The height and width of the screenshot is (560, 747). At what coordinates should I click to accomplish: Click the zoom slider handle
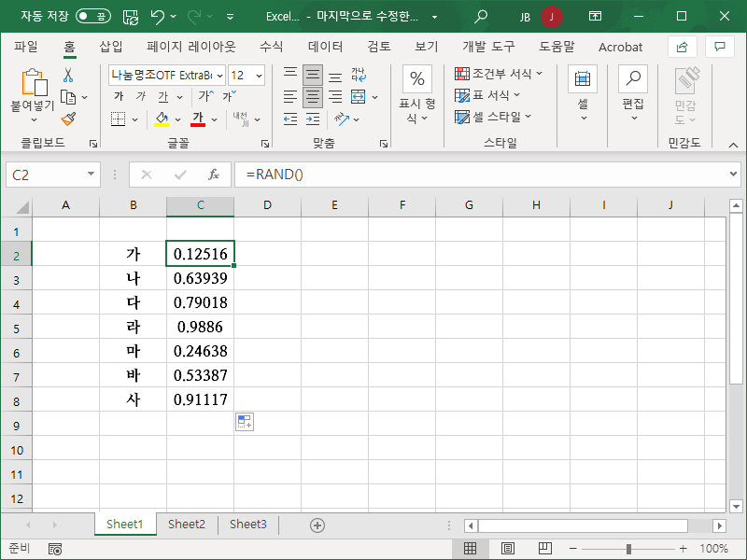coord(628,549)
